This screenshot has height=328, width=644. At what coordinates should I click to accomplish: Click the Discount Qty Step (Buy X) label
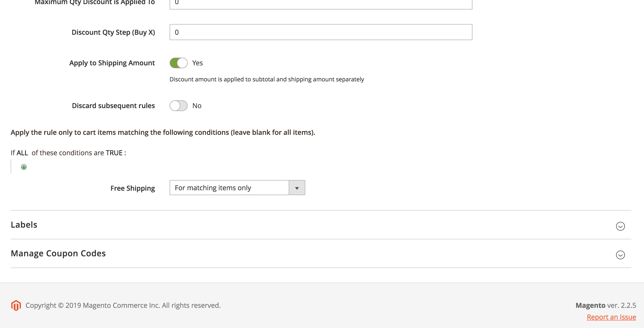tap(113, 32)
